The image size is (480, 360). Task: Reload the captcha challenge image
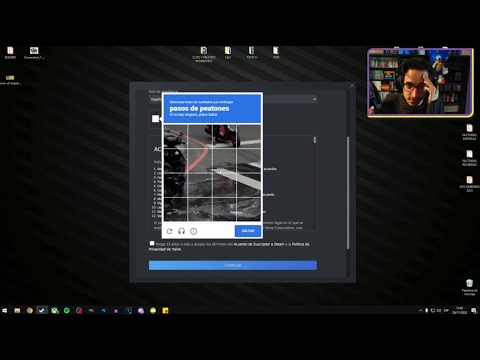(x=169, y=231)
